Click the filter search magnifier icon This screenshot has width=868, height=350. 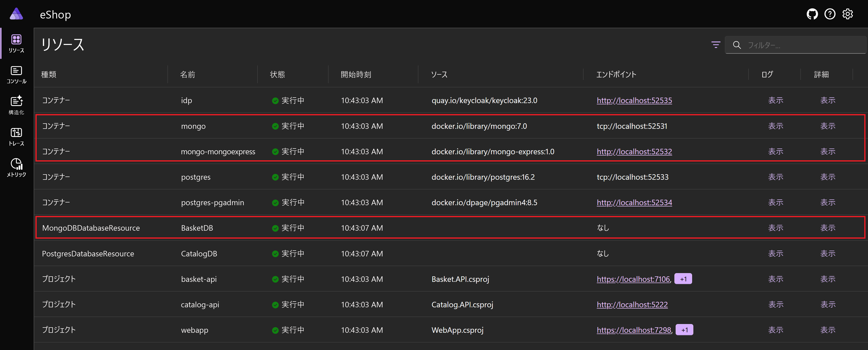click(737, 45)
